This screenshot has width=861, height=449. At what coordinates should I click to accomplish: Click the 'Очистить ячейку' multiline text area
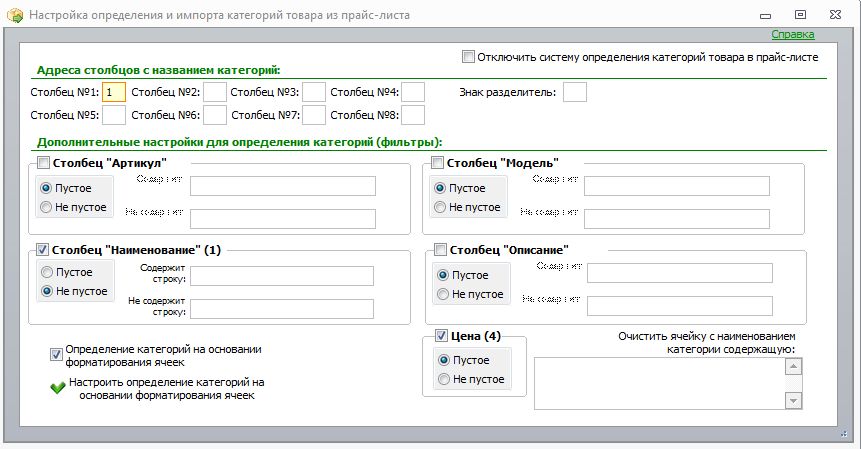pos(659,383)
